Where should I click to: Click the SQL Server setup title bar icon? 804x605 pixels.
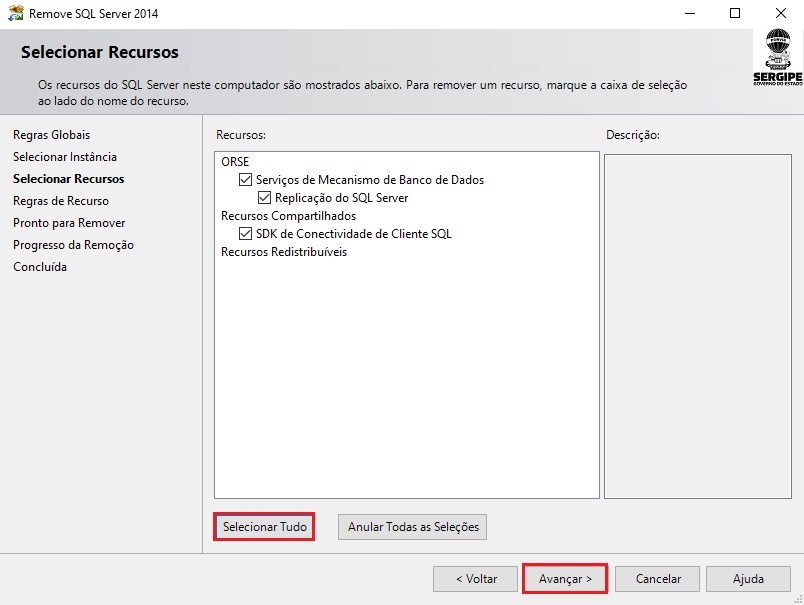tap(16, 14)
